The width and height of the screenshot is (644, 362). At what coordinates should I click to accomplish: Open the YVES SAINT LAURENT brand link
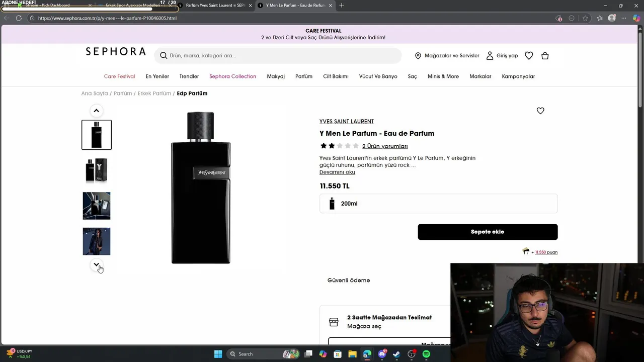(347, 121)
